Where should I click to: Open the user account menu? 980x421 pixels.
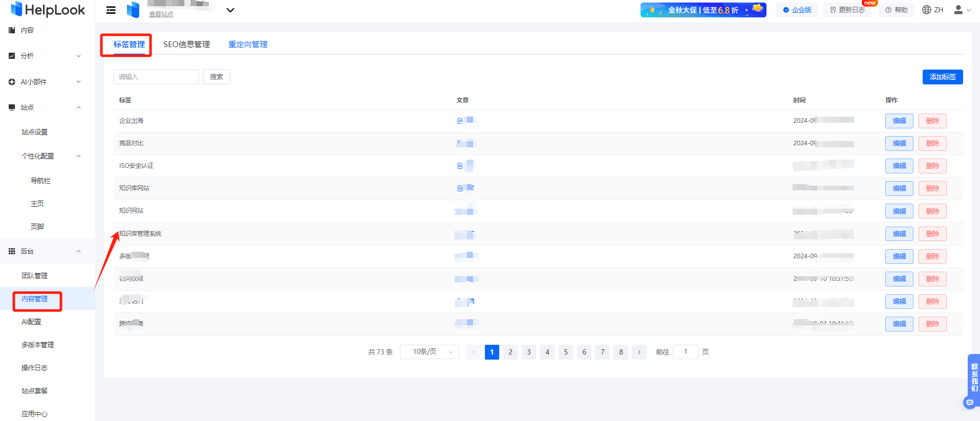tap(963, 10)
